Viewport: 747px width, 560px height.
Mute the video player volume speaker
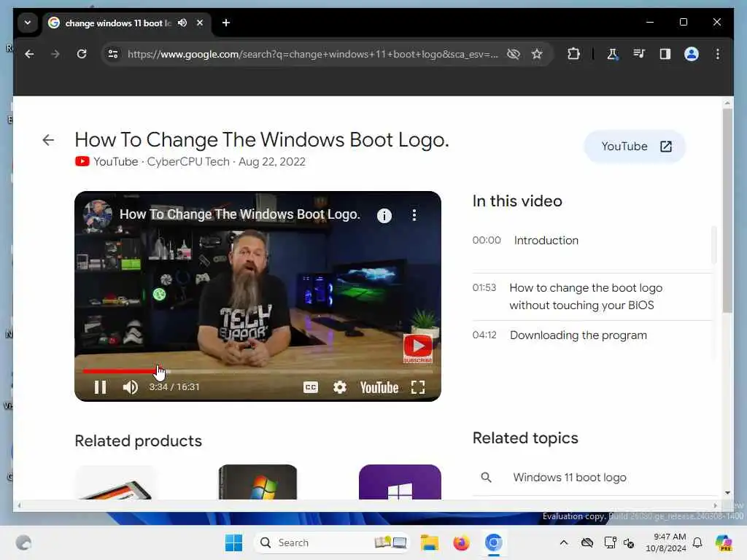130,387
